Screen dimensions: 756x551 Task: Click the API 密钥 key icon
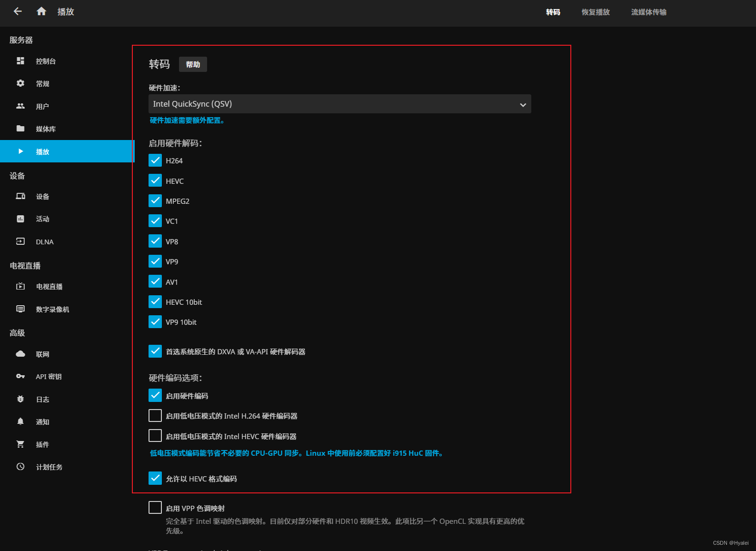click(20, 376)
